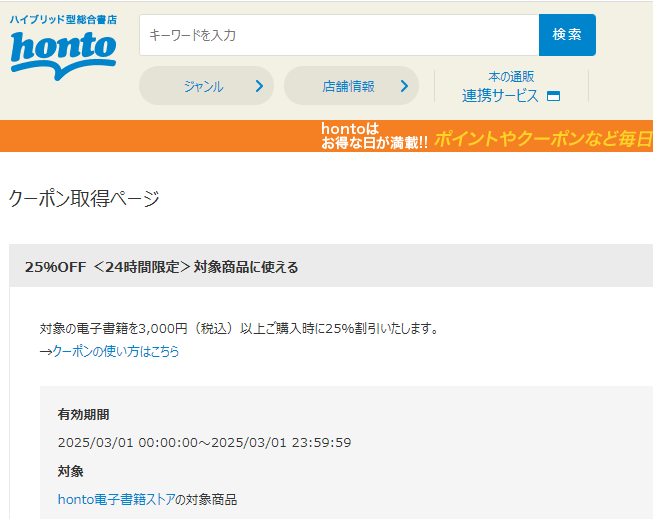The width and height of the screenshot is (653, 519).
Task: Click the orange hontoはお得な日が満載 banner
Action: pyautogui.click(x=326, y=136)
